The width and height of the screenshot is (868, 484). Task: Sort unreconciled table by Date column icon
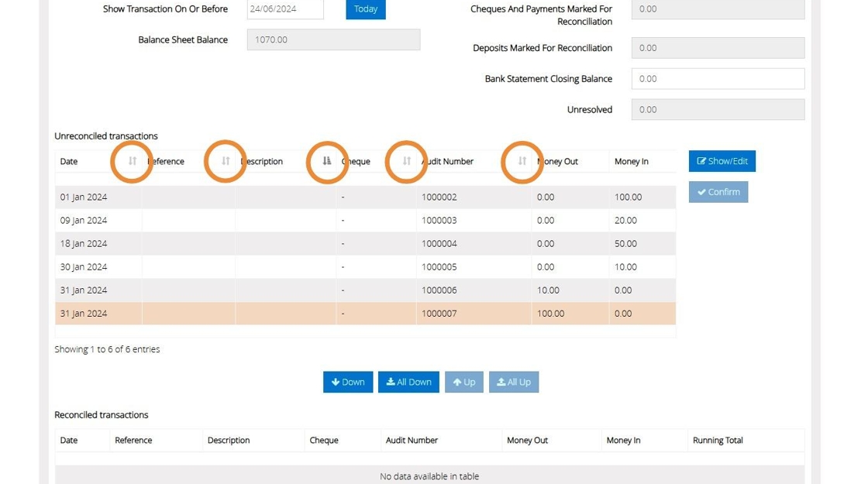pyautogui.click(x=133, y=161)
